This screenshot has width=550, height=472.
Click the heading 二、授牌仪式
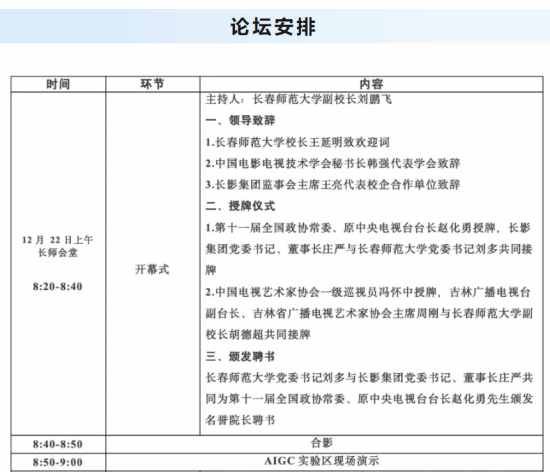(240, 206)
